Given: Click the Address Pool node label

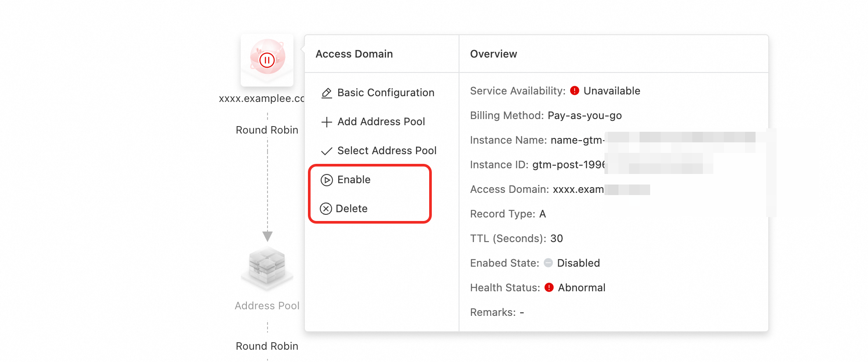Looking at the screenshot, I should click(267, 306).
